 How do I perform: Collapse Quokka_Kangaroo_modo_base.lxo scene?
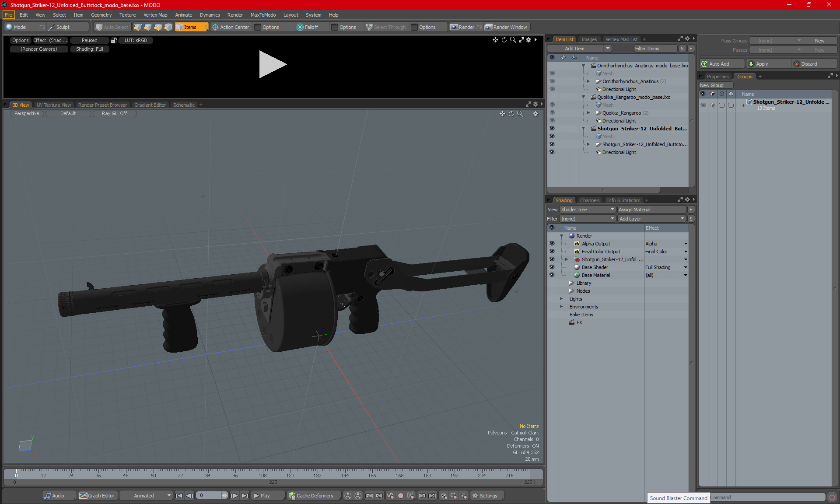[583, 97]
